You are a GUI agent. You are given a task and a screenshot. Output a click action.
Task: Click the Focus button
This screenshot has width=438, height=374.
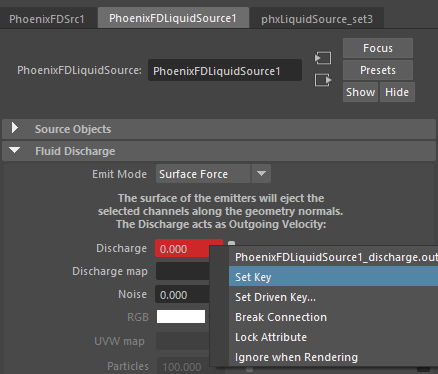pos(378,48)
